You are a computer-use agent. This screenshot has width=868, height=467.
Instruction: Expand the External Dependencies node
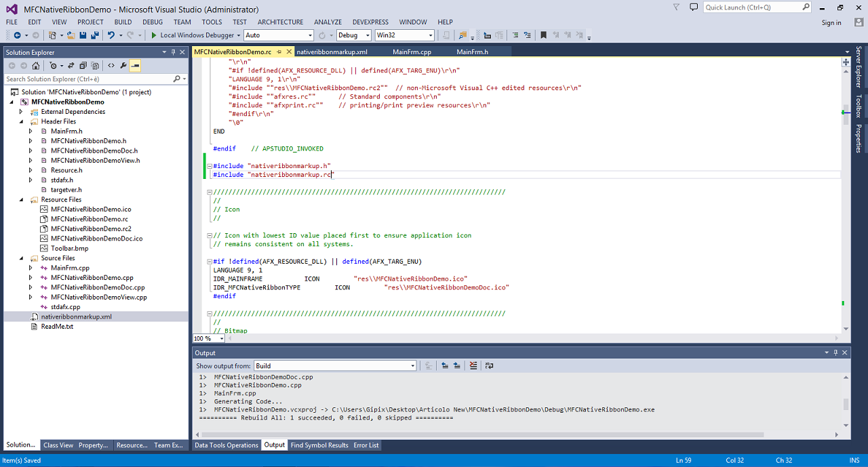coord(21,112)
